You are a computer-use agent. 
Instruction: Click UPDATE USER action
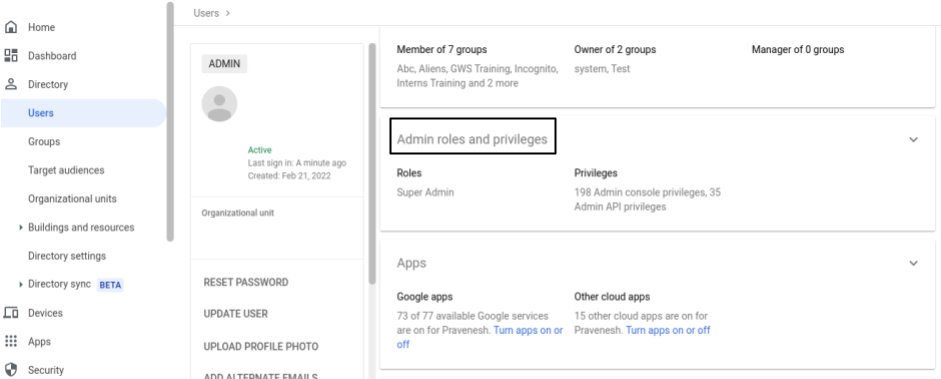coord(236,314)
